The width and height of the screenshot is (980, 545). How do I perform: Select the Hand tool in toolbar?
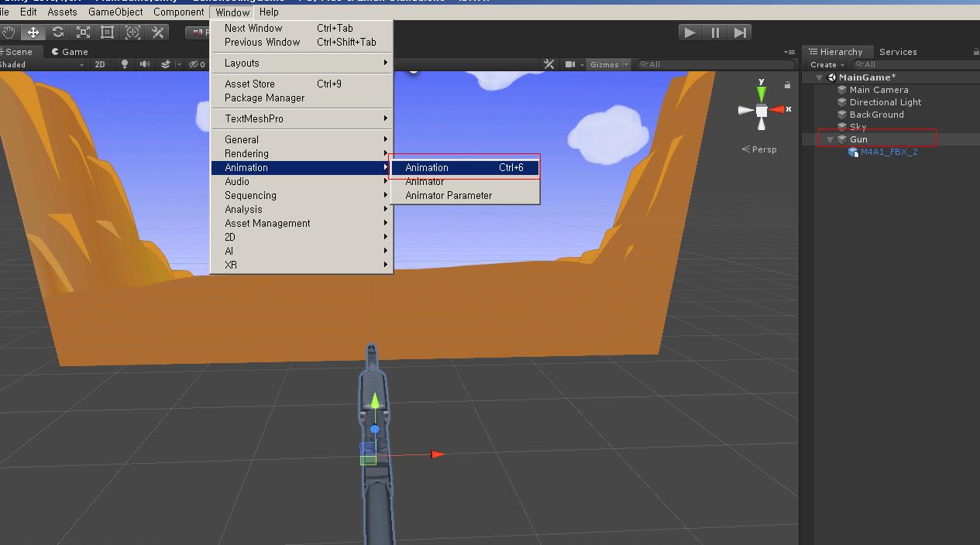click(9, 33)
